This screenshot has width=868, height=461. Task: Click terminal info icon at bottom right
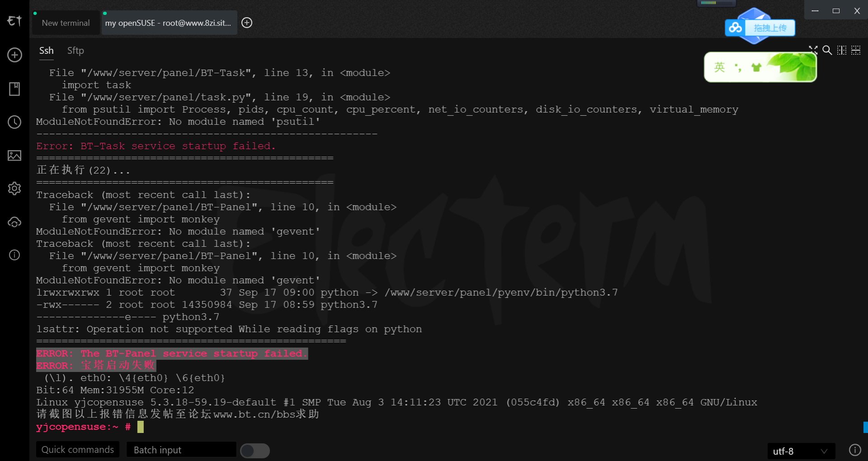855,450
